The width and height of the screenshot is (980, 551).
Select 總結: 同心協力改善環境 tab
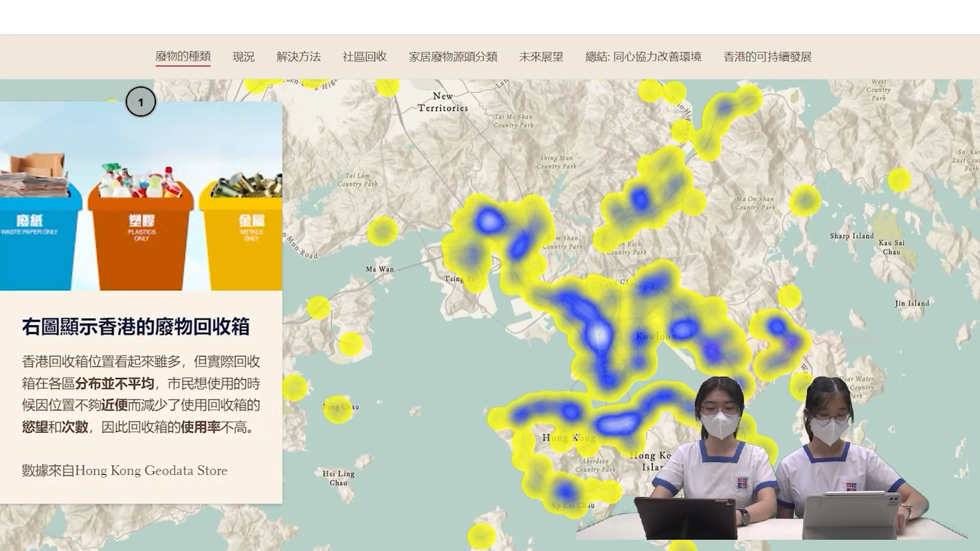[x=643, y=57]
